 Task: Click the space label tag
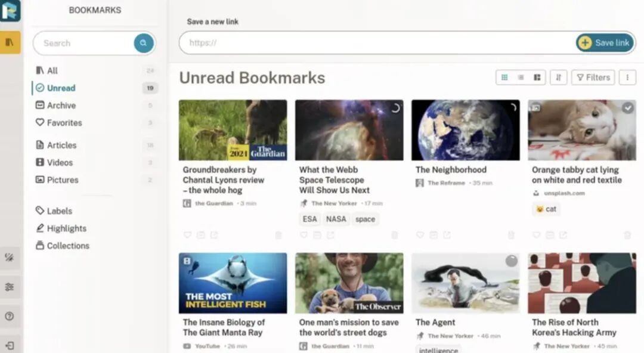[365, 219]
